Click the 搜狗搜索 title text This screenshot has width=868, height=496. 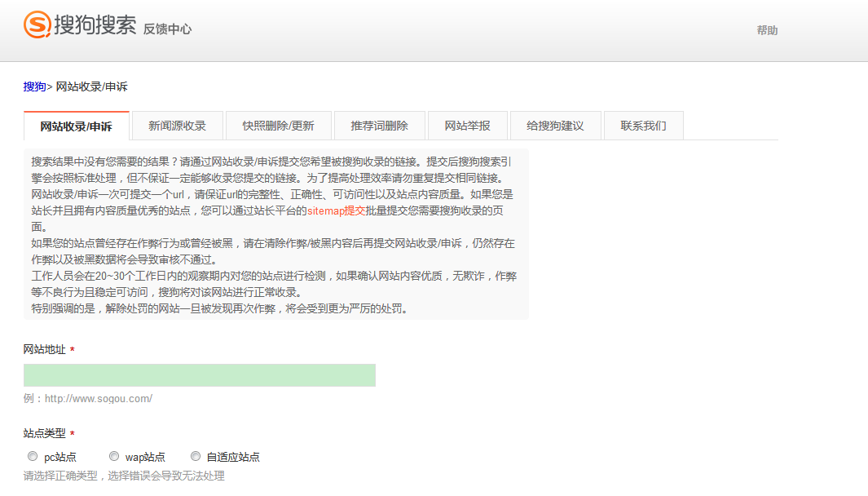click(x=95, y=24)
